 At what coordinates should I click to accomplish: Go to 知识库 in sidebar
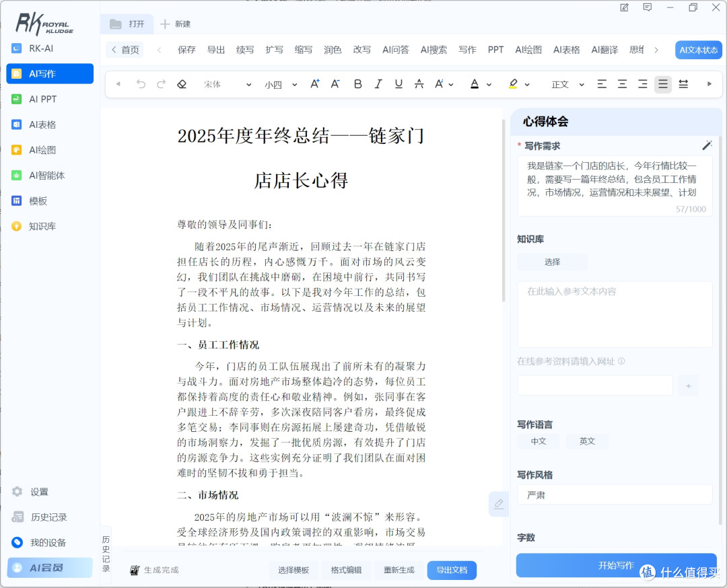pyautogui.click(x=50, y=226)
